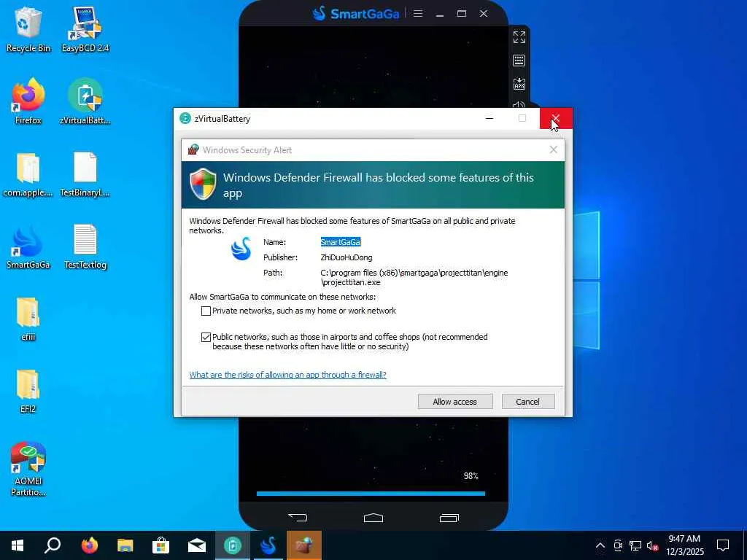Image resolution: width=747 pixels, height=560 pixels.
Task: Select the efiii folder on desktop
Action: 28,319
